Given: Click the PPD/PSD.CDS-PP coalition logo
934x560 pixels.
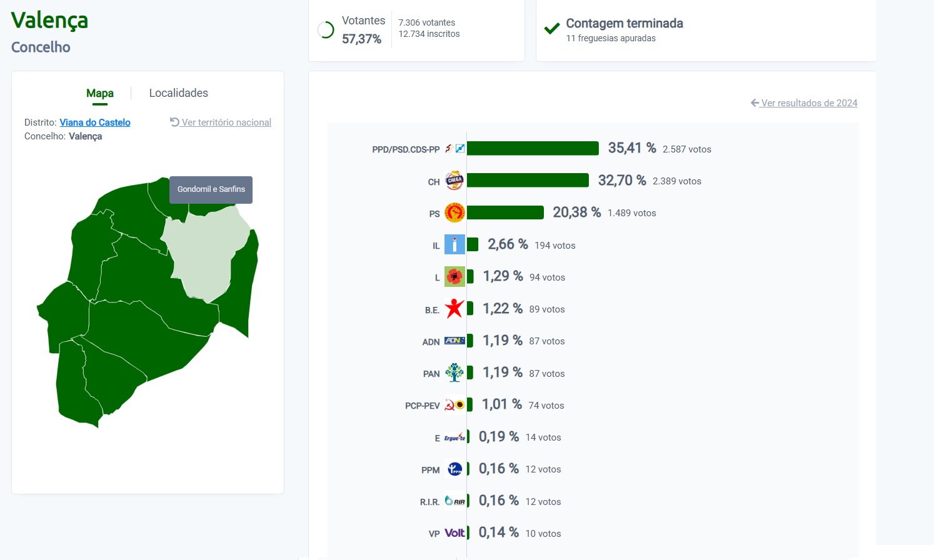Looking at the screenshot, I should pos(454,149).
